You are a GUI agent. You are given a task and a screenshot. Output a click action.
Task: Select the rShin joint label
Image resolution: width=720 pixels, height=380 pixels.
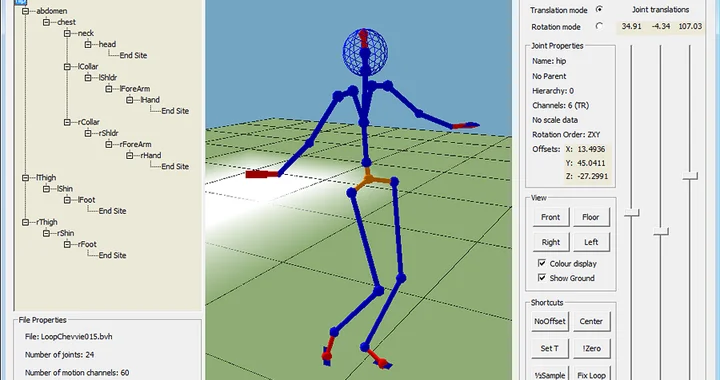click(x=66, y=233)
